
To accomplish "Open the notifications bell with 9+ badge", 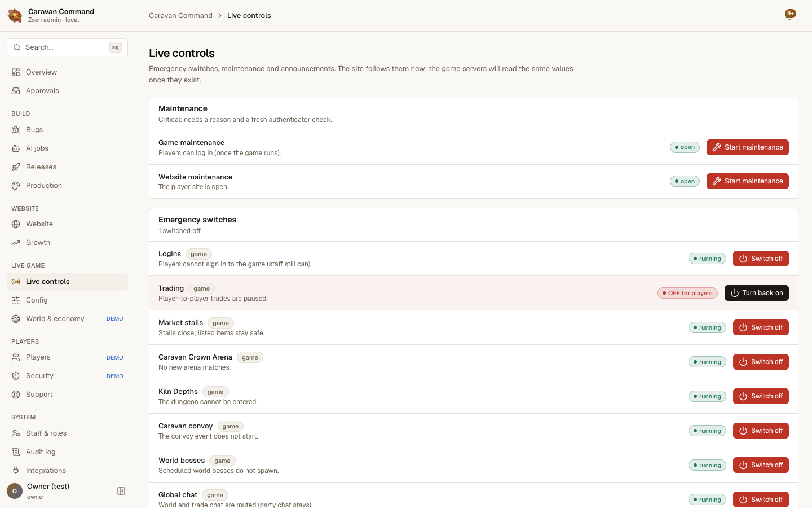I will coord(790,15).
